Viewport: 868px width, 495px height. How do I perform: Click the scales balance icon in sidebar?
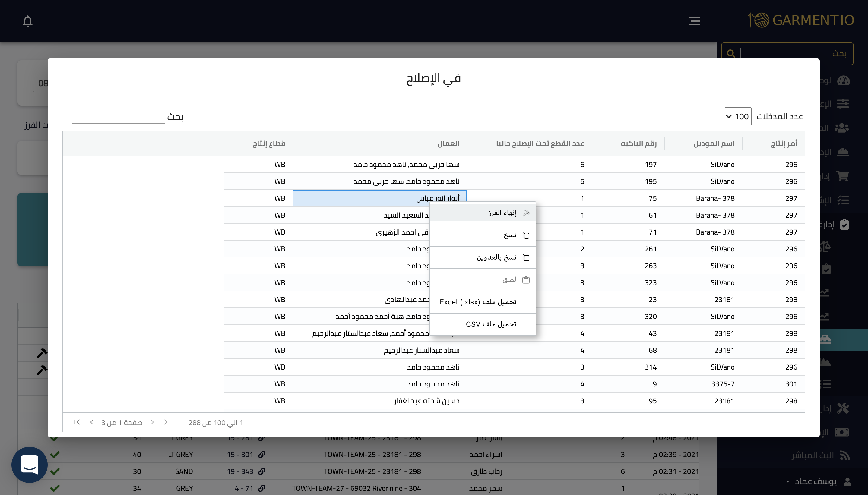point(825,247)
